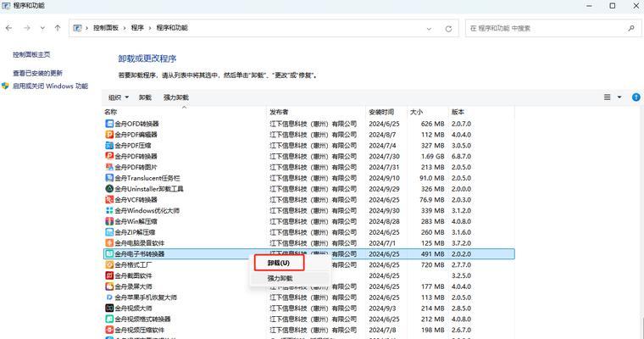Viewport: 644px width, 339px height.
Task: Click 程序 in the breadcrumb path
Action: pos(137,27)
